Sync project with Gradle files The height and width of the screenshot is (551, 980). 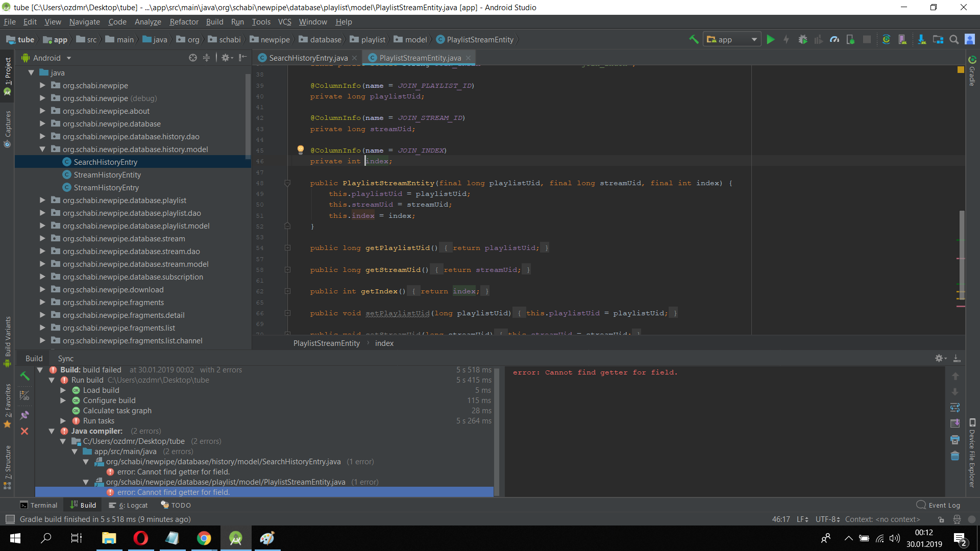[887, 39]
